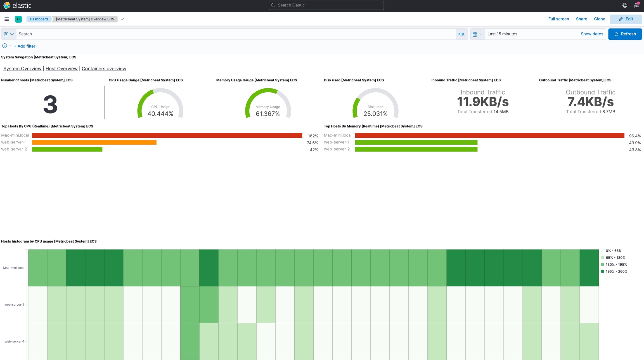Click the filter options circle icon
Viewport: 644px width, 360px height.
coord(4,46)
